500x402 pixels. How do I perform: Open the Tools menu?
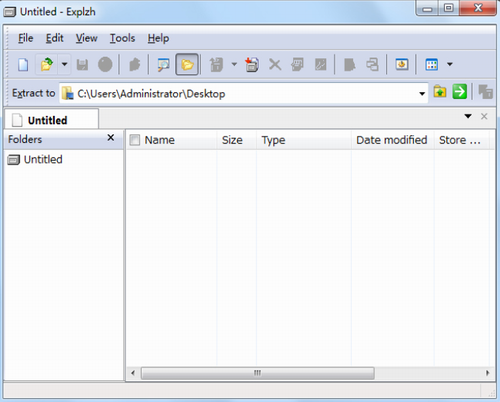[122, 38]
